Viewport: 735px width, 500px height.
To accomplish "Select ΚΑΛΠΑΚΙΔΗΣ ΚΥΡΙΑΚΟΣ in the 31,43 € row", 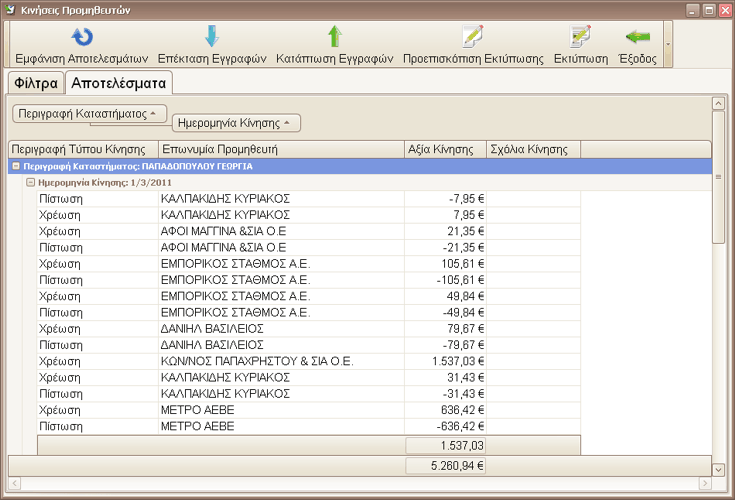I will (x=281, y=378).
